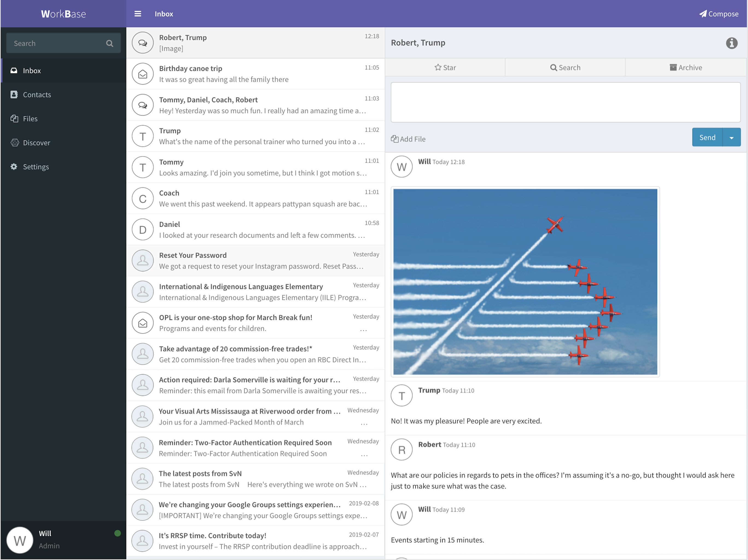The height and width of the screenshot is (560, 748).
Task: Click the Archive tab
Action: 686,67
